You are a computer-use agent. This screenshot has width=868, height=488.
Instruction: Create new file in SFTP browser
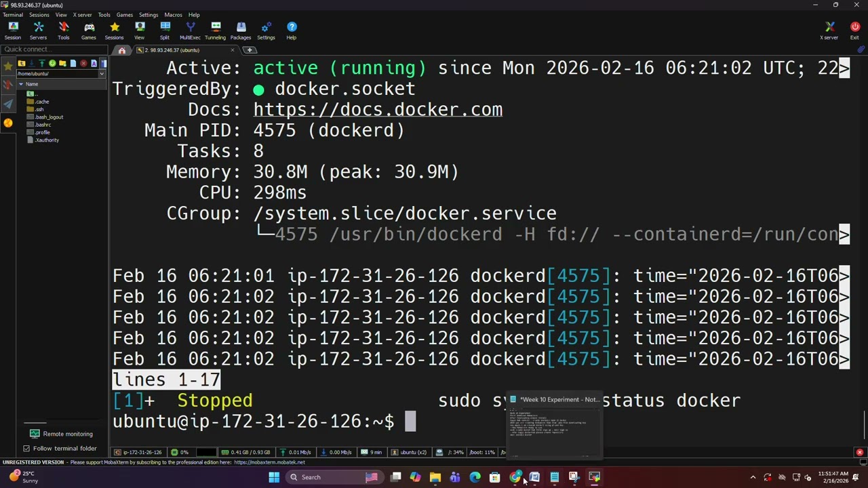(x=73, y=64)
